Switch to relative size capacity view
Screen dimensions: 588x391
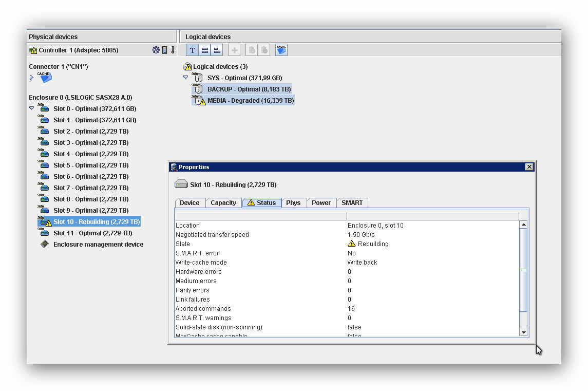click(x=217, y=50)
